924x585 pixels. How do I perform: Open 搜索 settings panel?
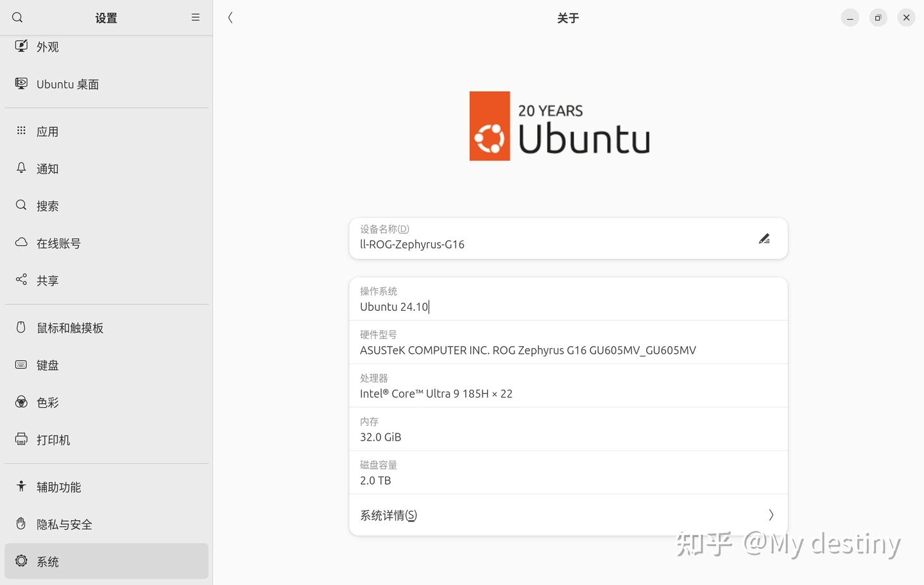47,206
